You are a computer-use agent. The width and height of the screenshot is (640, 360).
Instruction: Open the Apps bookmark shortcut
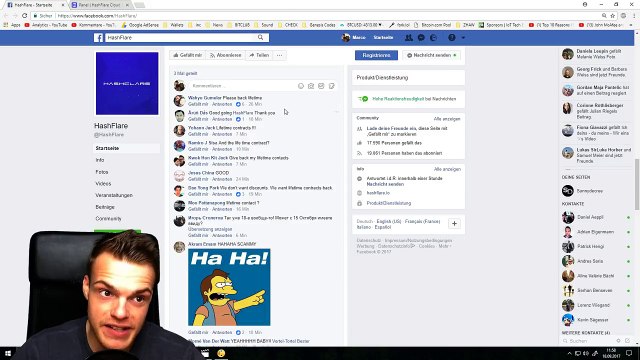(x=11, y=25)
